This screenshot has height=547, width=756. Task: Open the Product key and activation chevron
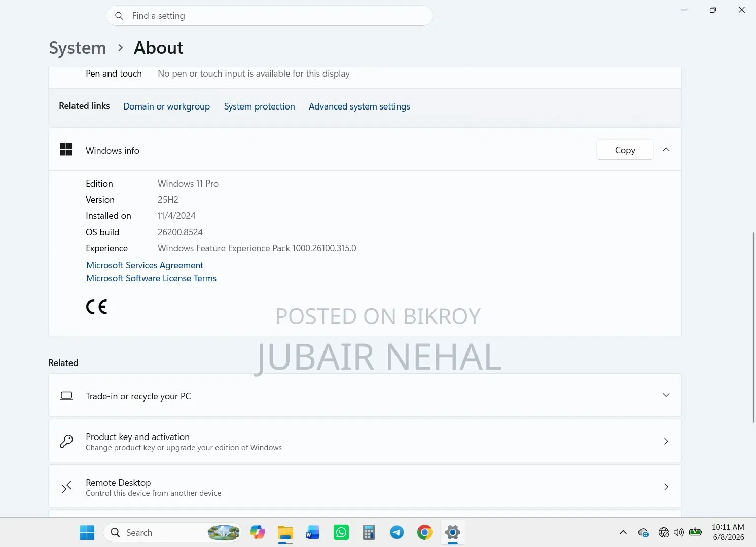(x=666, y=441)
